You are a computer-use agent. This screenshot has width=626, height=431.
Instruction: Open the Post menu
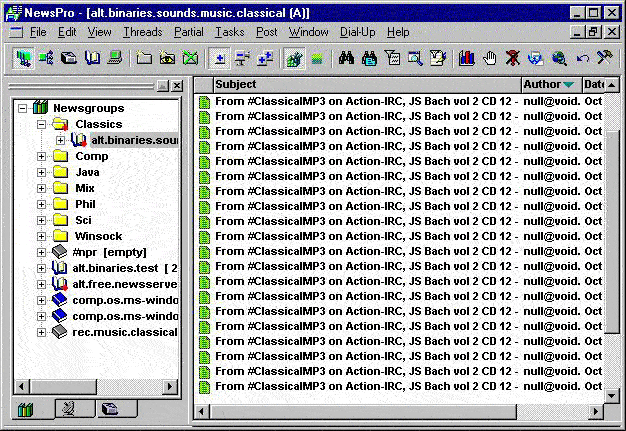pyautogui.click(x=266, y=32)
